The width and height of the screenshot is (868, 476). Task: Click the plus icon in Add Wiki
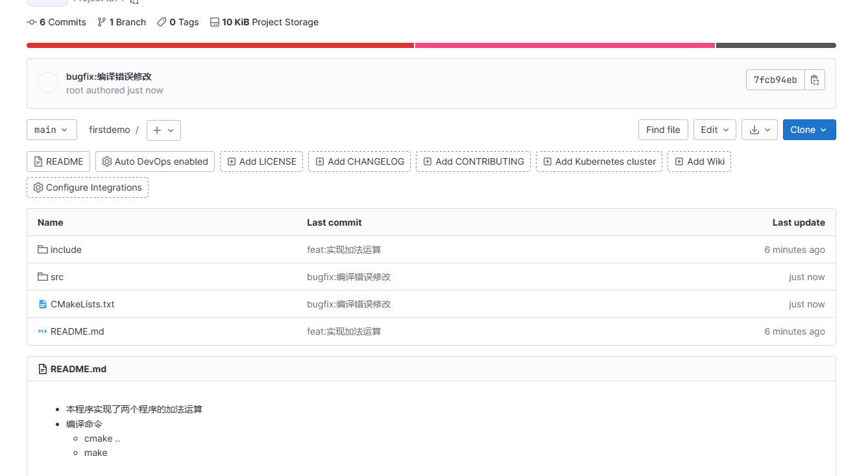(x=679, y=161)
